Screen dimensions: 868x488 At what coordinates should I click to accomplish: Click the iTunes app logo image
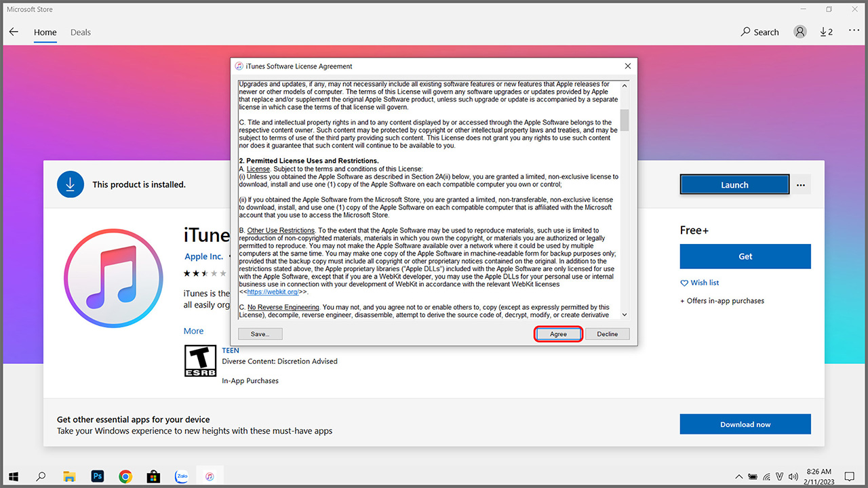114,279
